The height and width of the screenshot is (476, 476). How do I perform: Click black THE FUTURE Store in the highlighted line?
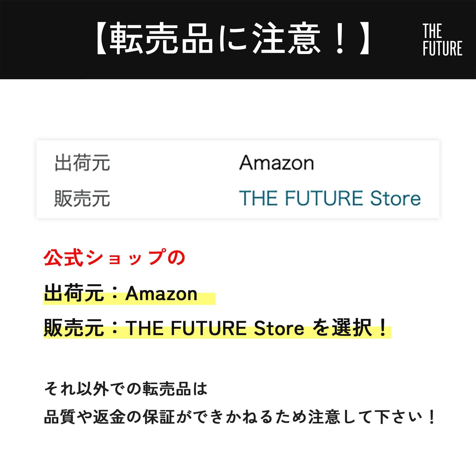pyautogui.click(x=215, y=328)
